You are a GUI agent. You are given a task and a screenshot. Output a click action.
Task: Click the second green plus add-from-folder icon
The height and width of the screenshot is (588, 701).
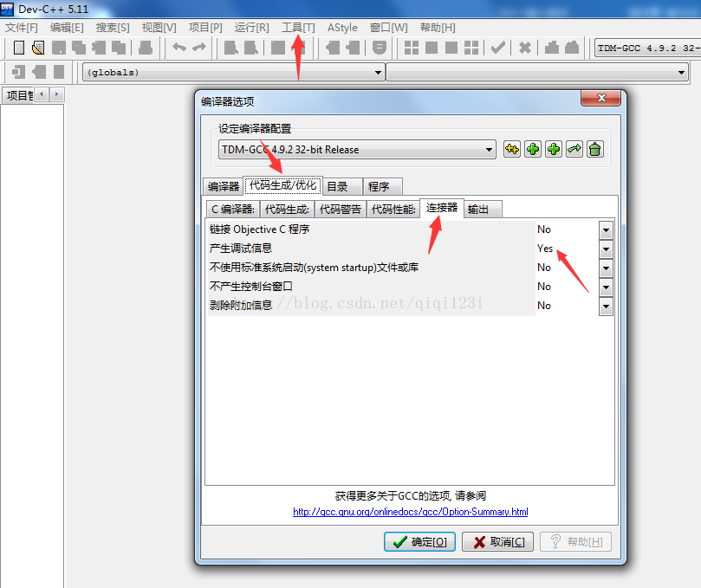pyautogui.click(x=554, y=149)
